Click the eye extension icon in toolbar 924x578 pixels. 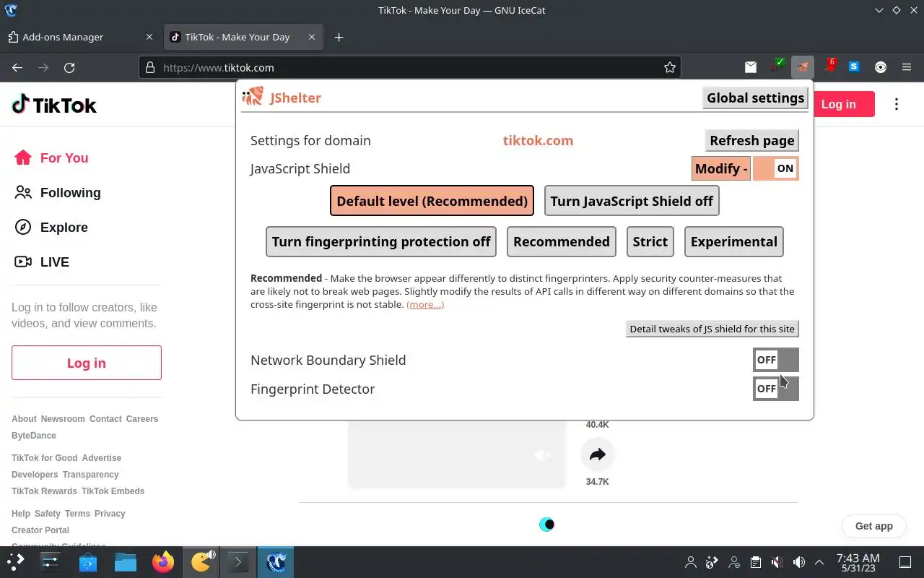click(881, 67)
